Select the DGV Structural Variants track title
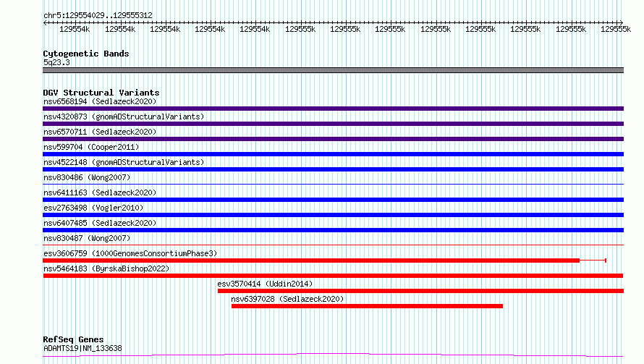The height and width of the screenshot is (364, 644). tap(101, 93)
